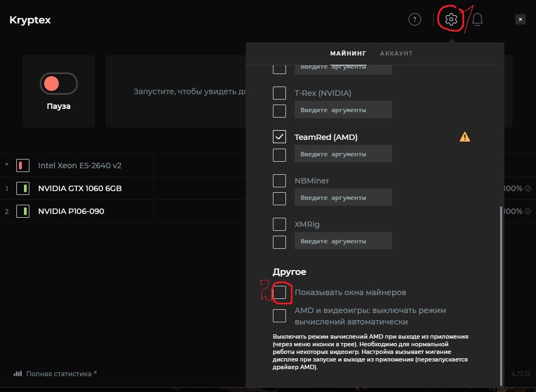Enable the XMRig miner checkbox

tap(279, 224)
